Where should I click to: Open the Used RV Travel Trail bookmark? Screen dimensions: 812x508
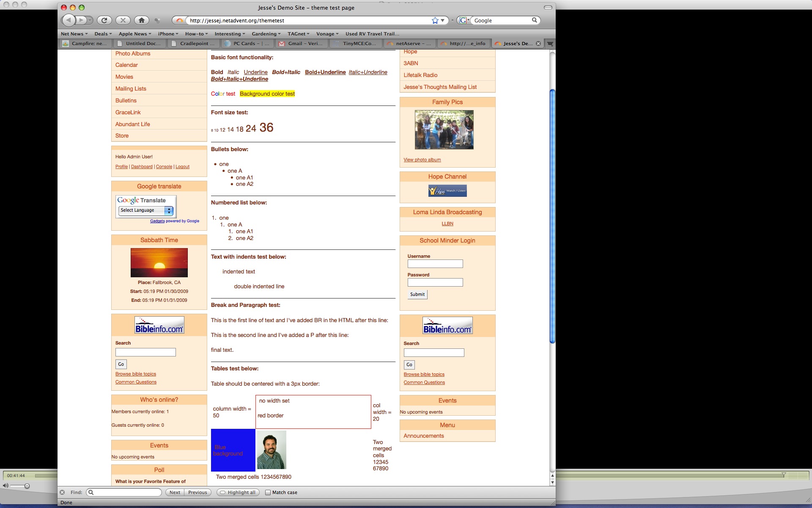click(372, 34)
